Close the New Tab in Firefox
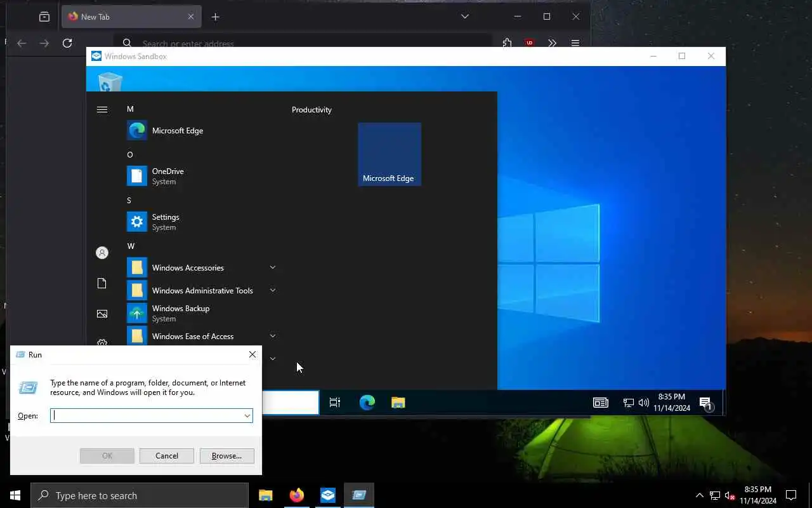 tap(191, 17)
